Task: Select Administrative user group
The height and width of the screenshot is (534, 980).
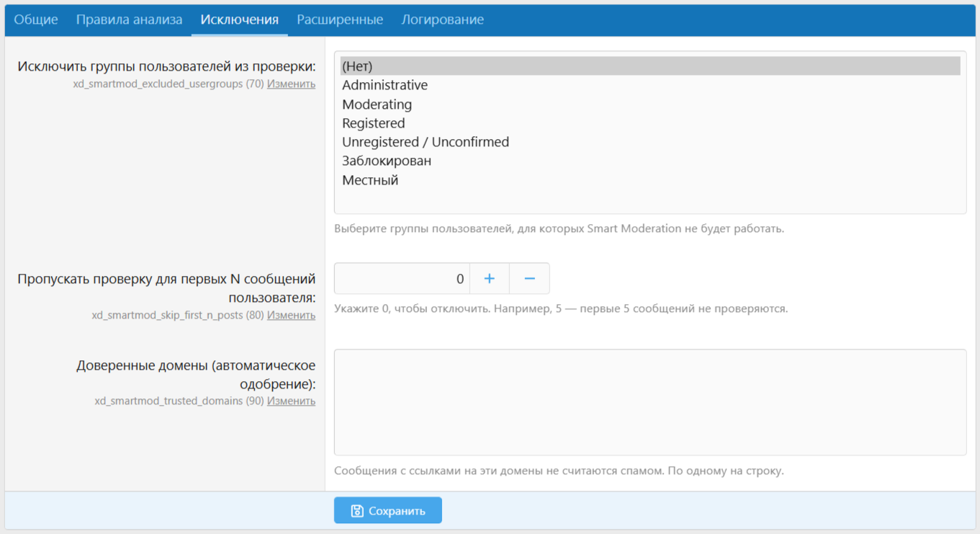Action: (385, 85)
